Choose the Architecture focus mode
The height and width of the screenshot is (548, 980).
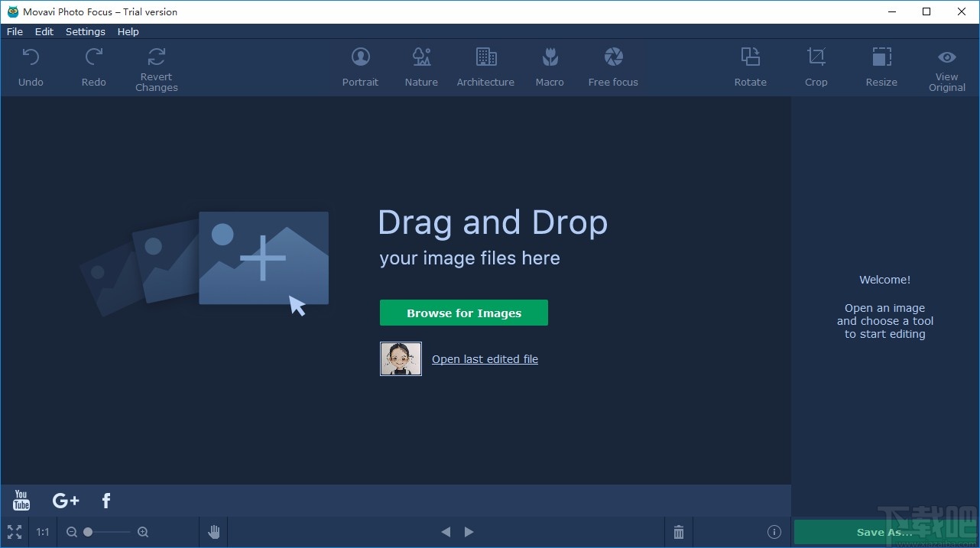coord(485,66)
